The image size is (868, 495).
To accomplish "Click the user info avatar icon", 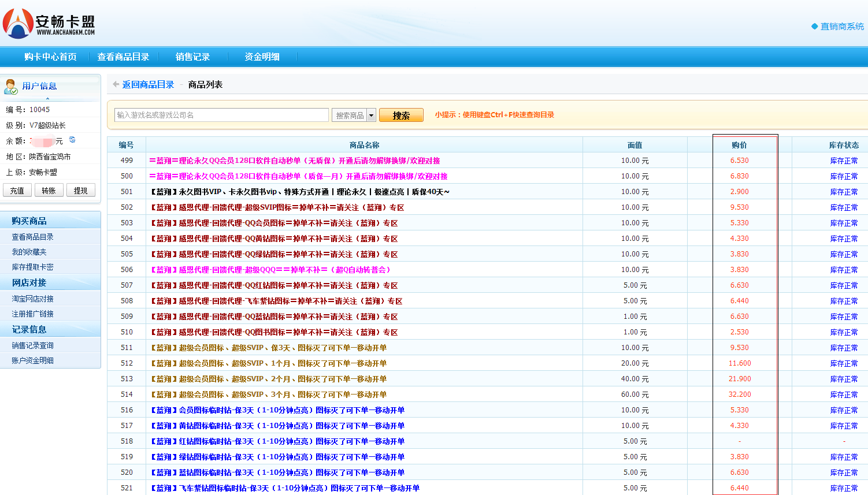I will [10, 87].
